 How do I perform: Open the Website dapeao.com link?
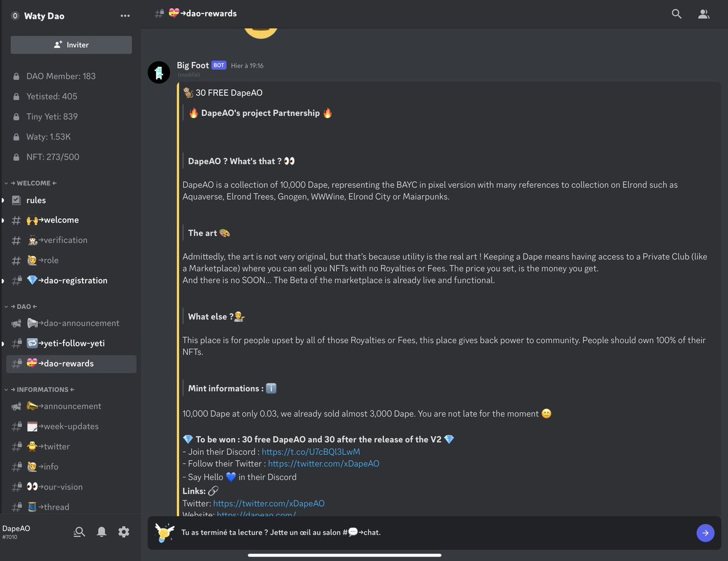256,514
